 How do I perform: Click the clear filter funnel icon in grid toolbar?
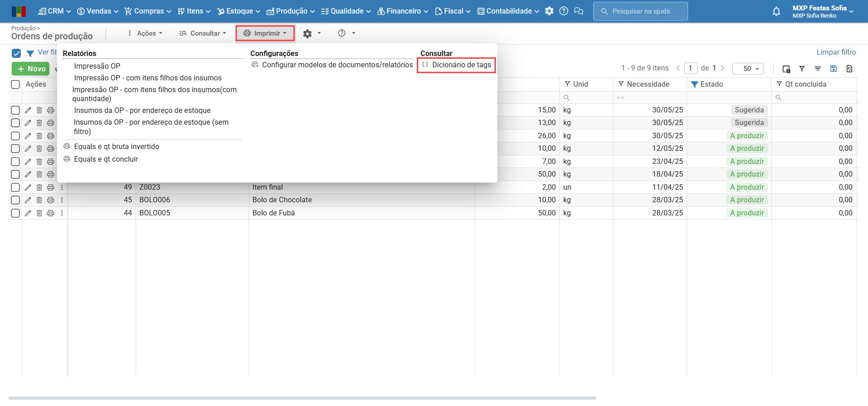click(802, 69)
